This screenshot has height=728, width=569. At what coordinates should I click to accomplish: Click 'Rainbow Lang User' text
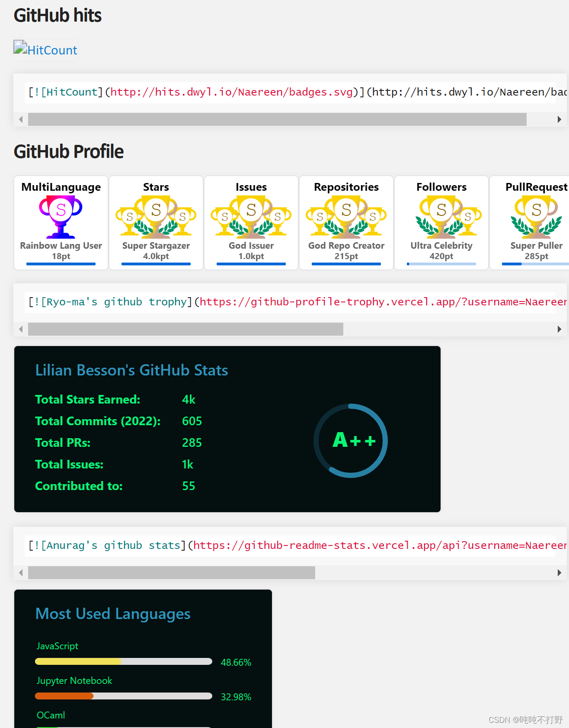[61, 246]
